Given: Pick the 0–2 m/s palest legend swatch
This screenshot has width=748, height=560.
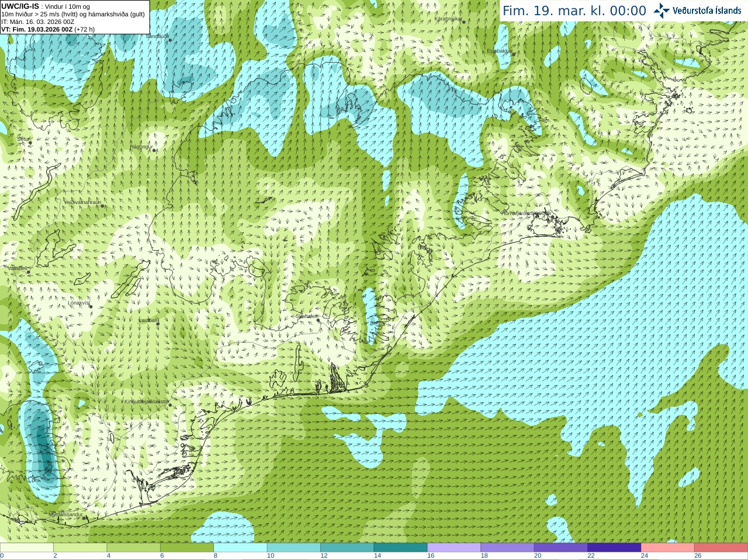Looking at the screenshot, I should click(27, 548).
